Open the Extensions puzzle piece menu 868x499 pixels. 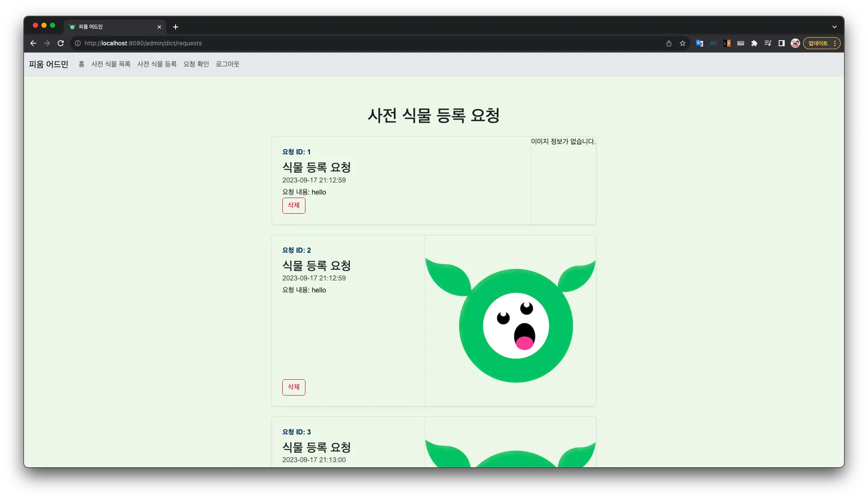pos(754,43)
